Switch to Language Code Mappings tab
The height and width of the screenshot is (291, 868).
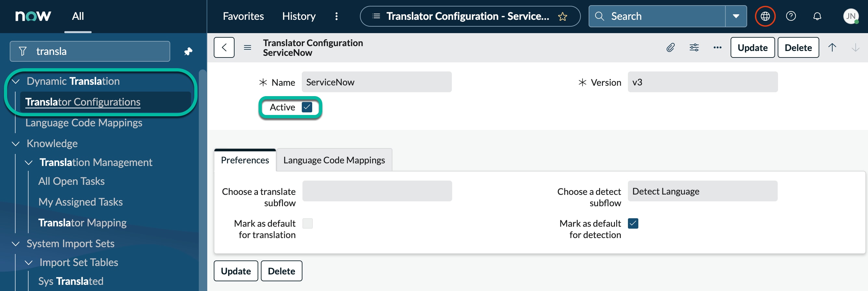pos(334,160)
